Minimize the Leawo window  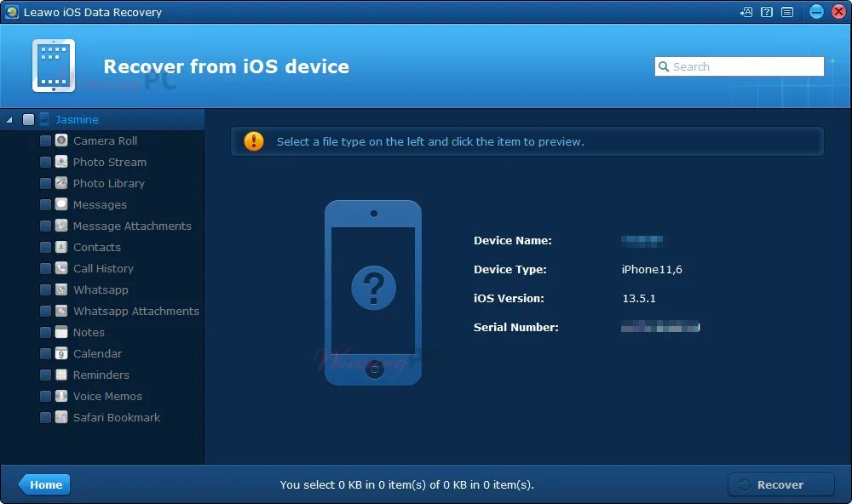click(x=816, y=11)
